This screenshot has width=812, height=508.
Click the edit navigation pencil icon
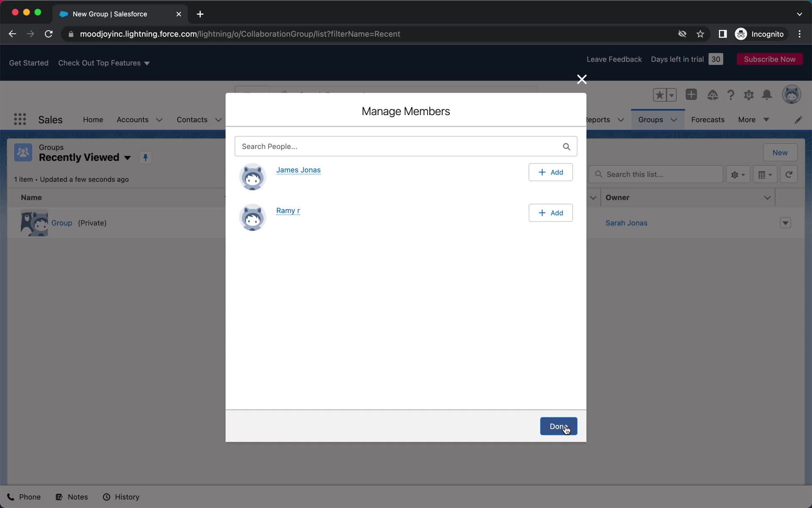click(798, 120)
